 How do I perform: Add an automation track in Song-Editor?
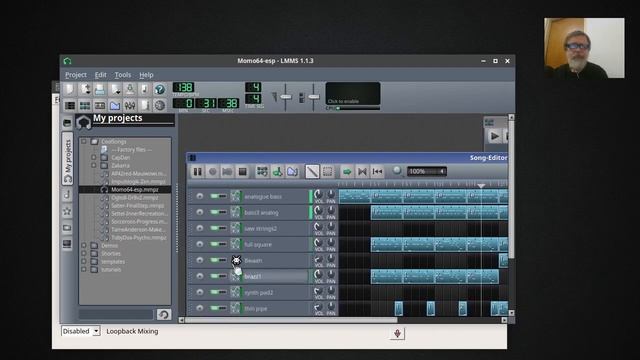tap(293, 171)
